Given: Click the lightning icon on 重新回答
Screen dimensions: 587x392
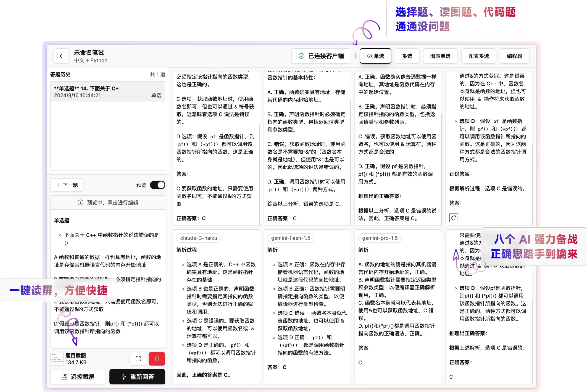Looking at the screenshot, I should coord(124,376).
